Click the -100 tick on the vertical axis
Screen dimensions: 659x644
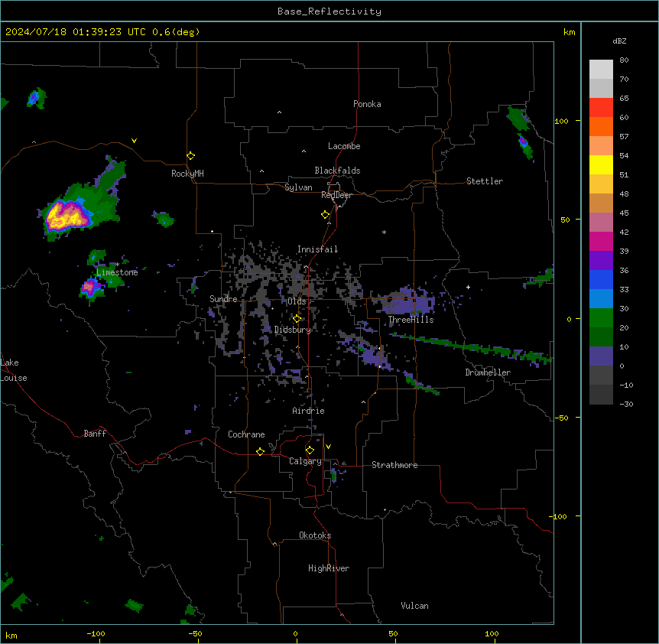tap(559, 516)
